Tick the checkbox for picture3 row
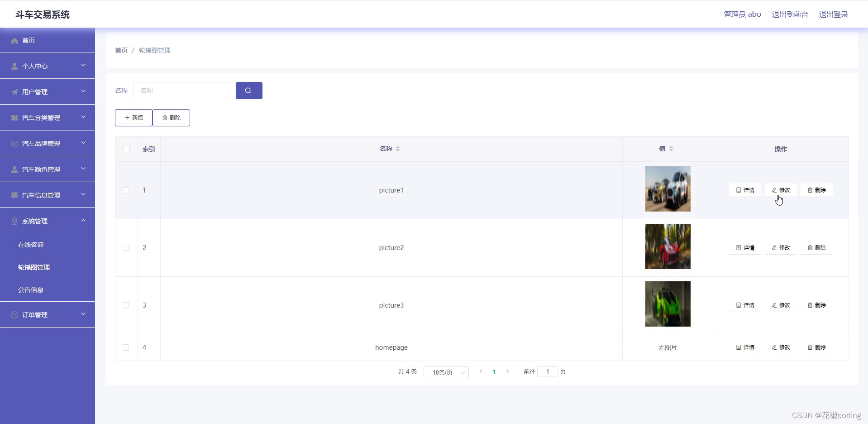The image size is (868, 424). (x=126, y=305)
